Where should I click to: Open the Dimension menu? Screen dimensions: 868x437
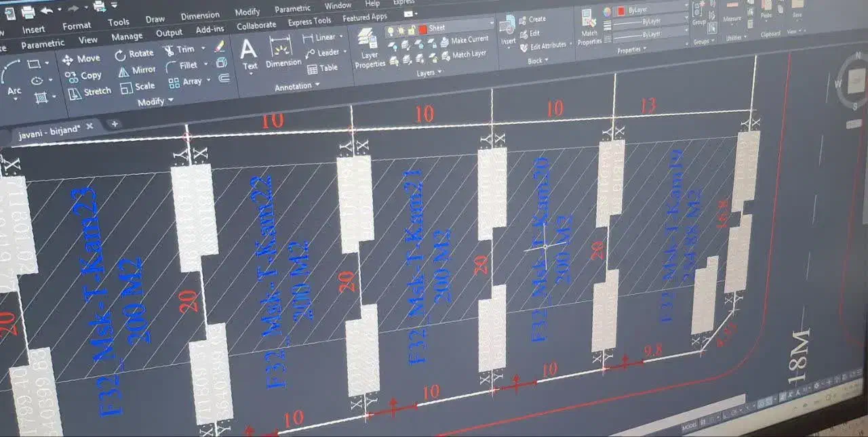pyautogui.click(x=199, y=16)
